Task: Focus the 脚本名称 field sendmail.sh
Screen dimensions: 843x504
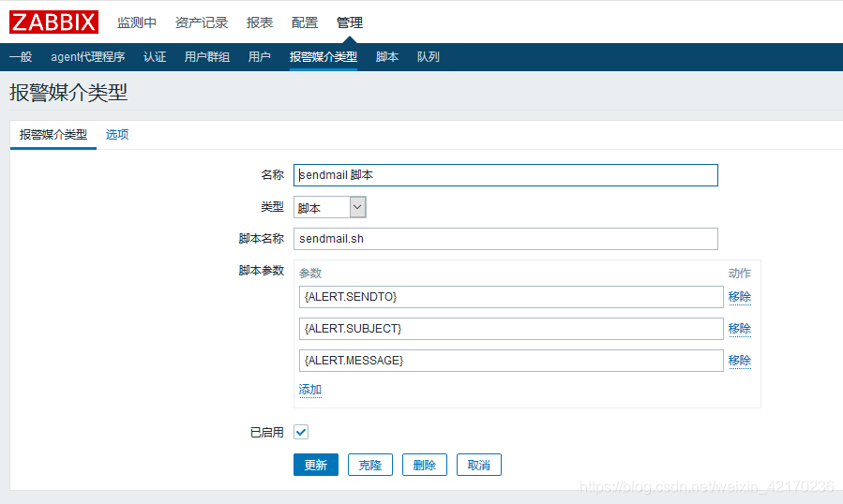Action: pyautogui.click(x=505, y=239)
